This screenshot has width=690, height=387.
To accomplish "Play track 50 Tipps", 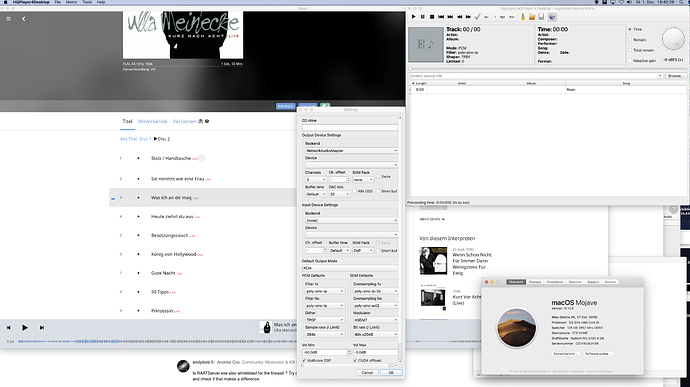I will (138, 292).
